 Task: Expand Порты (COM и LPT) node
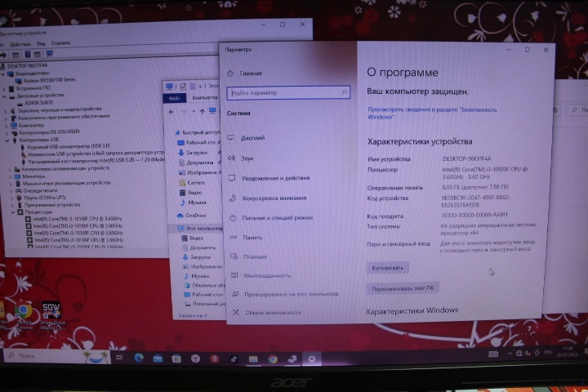(x=12, y=198)
